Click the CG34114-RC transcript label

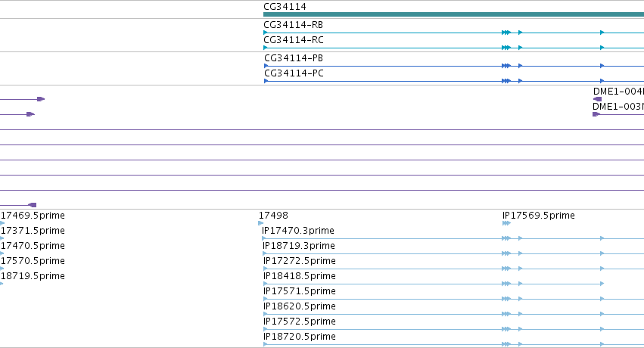[294, 40]
